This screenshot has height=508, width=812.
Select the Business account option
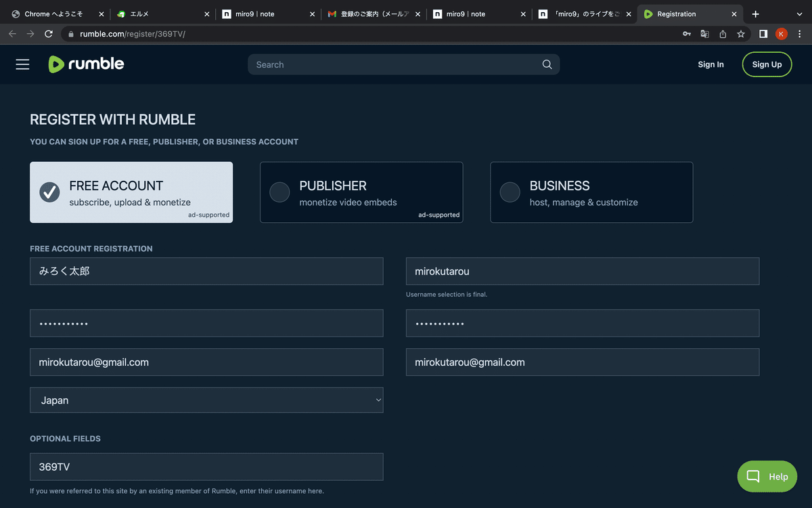click(591, 192)
